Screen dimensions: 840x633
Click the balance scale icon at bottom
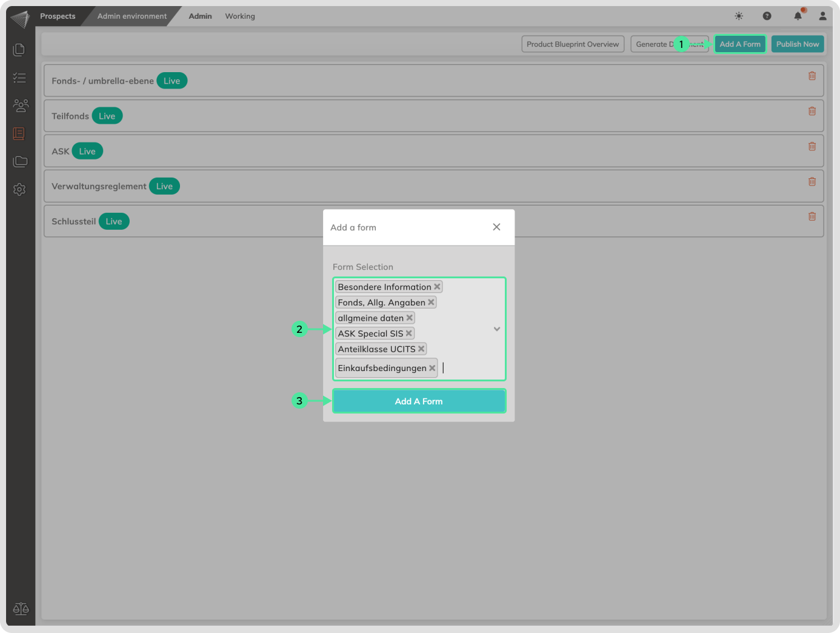21,609
